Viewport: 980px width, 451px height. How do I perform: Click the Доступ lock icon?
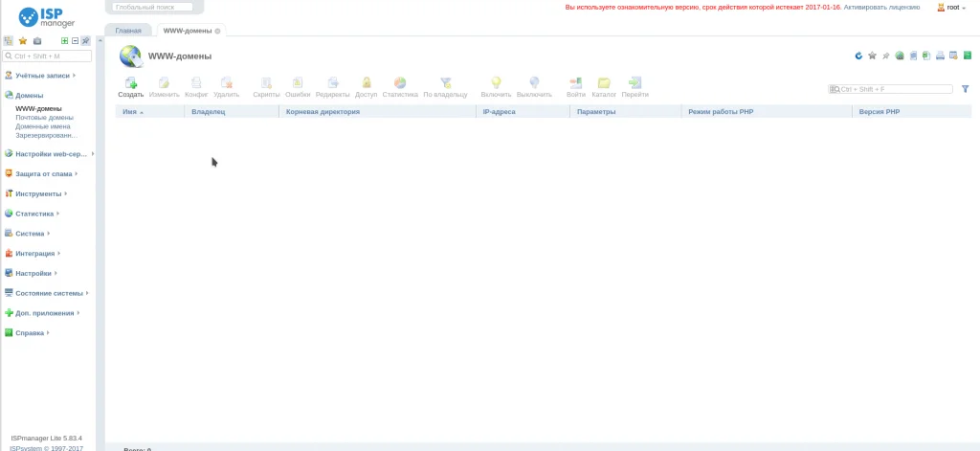(367, 82)
